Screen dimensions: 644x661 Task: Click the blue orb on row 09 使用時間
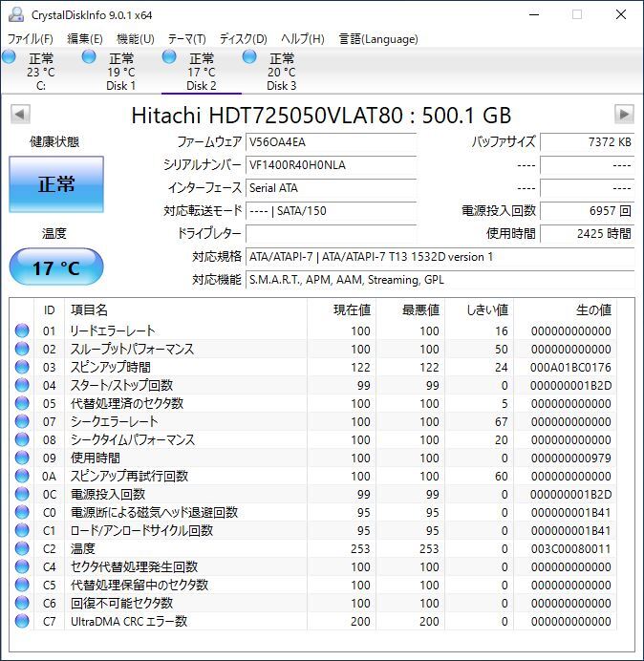(x=22, y=458)
